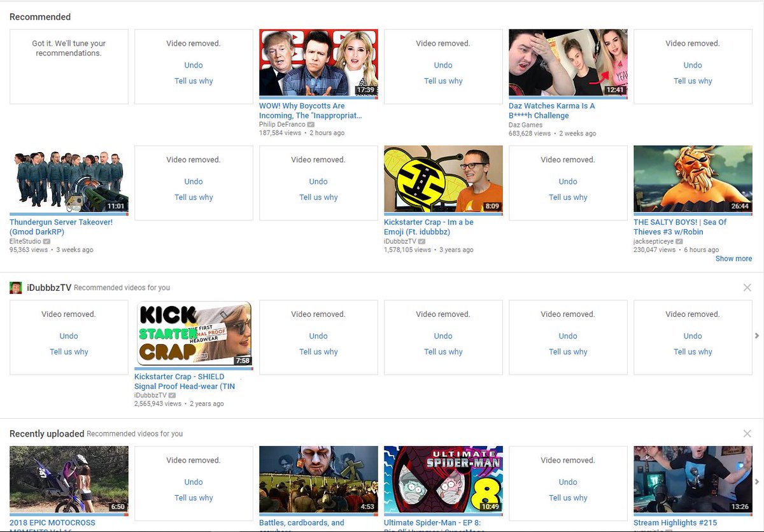Click verified badge beside iDubbbzTV under Emoji video
Image resolution: width=764 pixels, height=532 pixels.
click(421, 241)
